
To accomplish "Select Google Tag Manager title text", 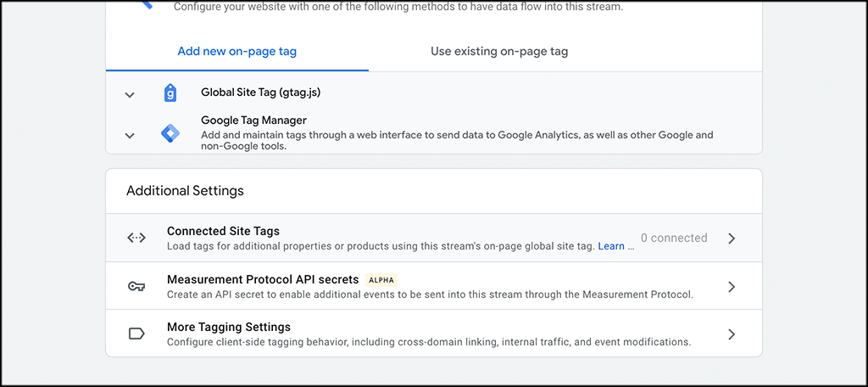I will tap(253, 121).
